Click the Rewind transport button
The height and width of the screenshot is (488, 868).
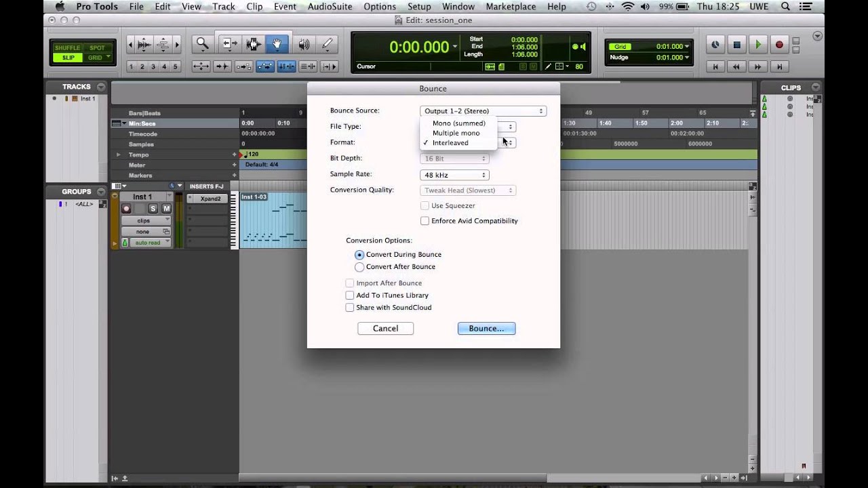736,66
